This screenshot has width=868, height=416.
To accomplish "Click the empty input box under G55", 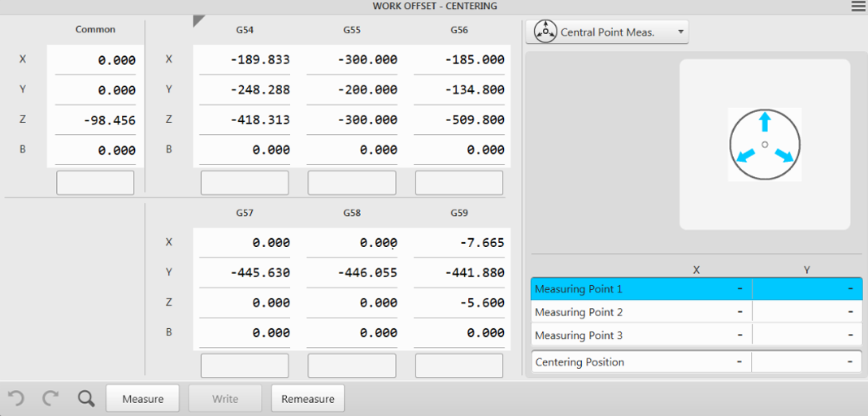I will click(x=352, y=183).
